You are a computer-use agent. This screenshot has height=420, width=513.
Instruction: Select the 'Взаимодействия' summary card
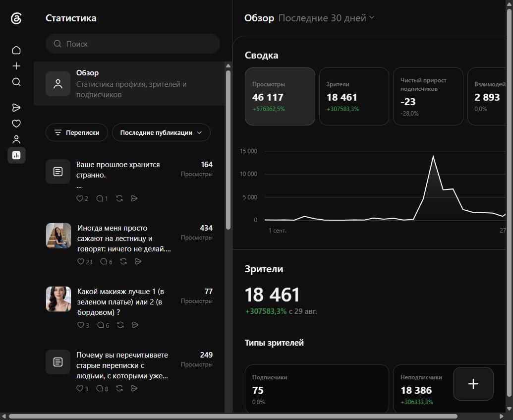click(487, 96)
